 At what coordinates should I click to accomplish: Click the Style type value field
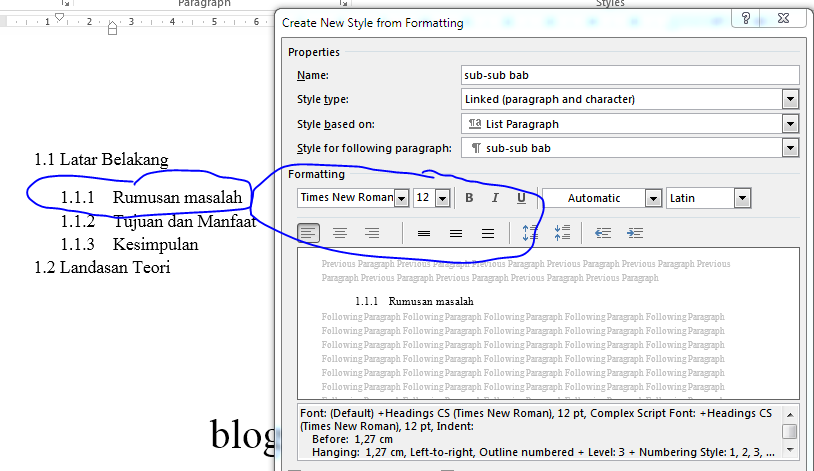pos(622,99)
